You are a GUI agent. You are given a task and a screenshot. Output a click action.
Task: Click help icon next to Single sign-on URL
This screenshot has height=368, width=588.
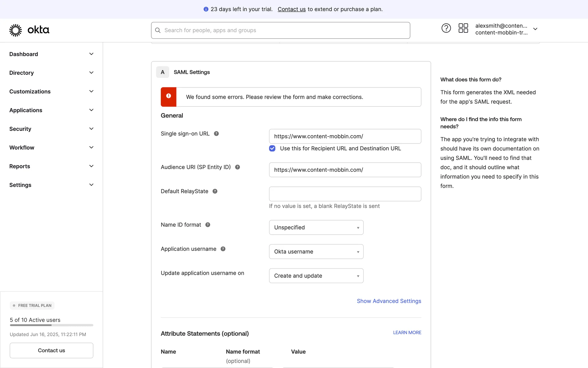tap(216, 134)
